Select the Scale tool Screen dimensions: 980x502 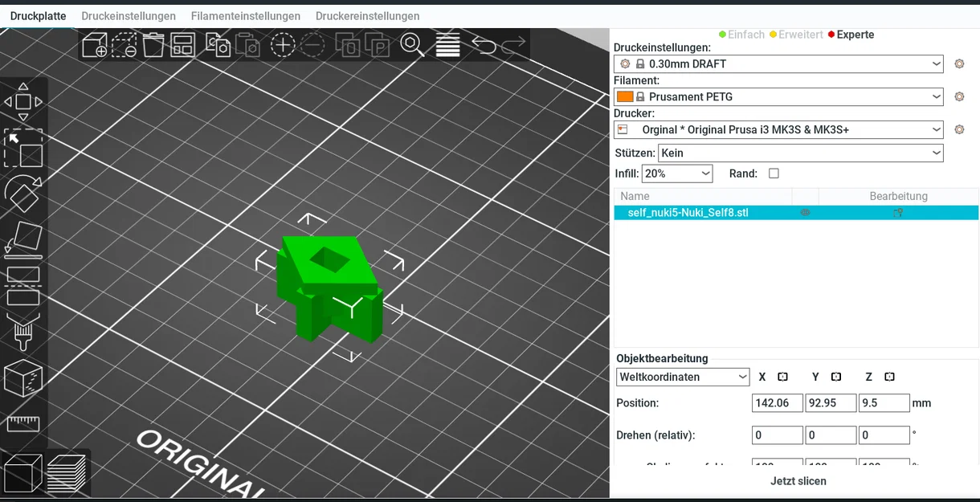[x=23, y=148]
